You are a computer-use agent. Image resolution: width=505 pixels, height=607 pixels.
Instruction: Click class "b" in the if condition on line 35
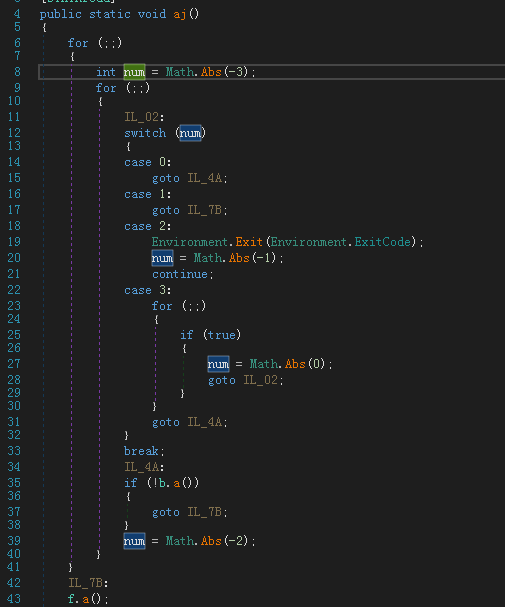[x=163, y=483]
